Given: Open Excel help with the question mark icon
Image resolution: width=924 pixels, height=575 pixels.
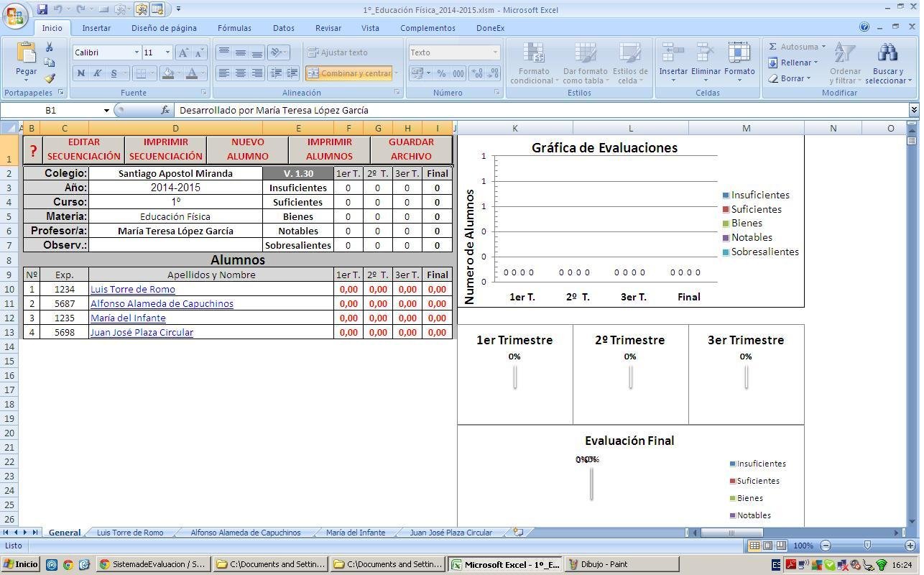Looking at the screenshot, I should pos(864,27).
